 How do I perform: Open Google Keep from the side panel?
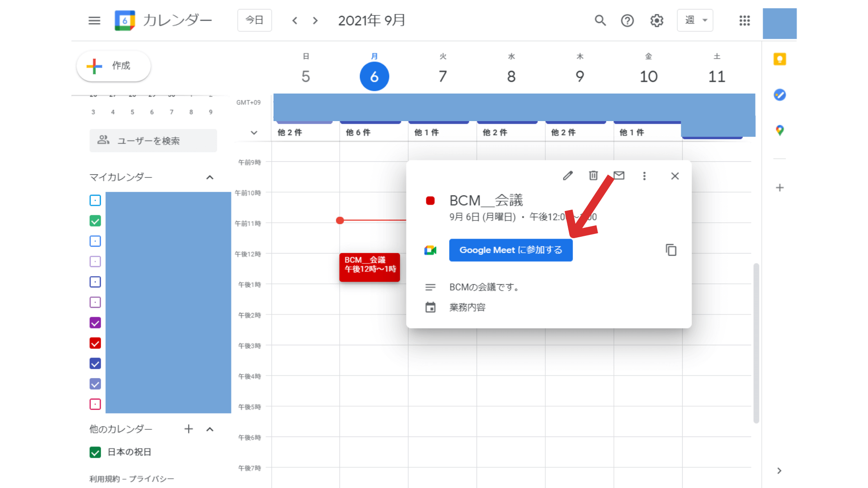[x=779, y=59]
